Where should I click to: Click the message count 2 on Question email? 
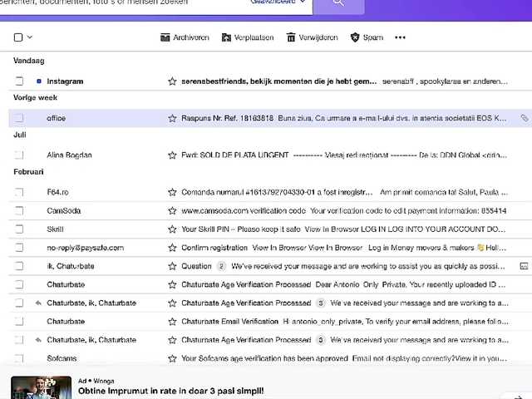pyautogui.click(x=221, y=266)
